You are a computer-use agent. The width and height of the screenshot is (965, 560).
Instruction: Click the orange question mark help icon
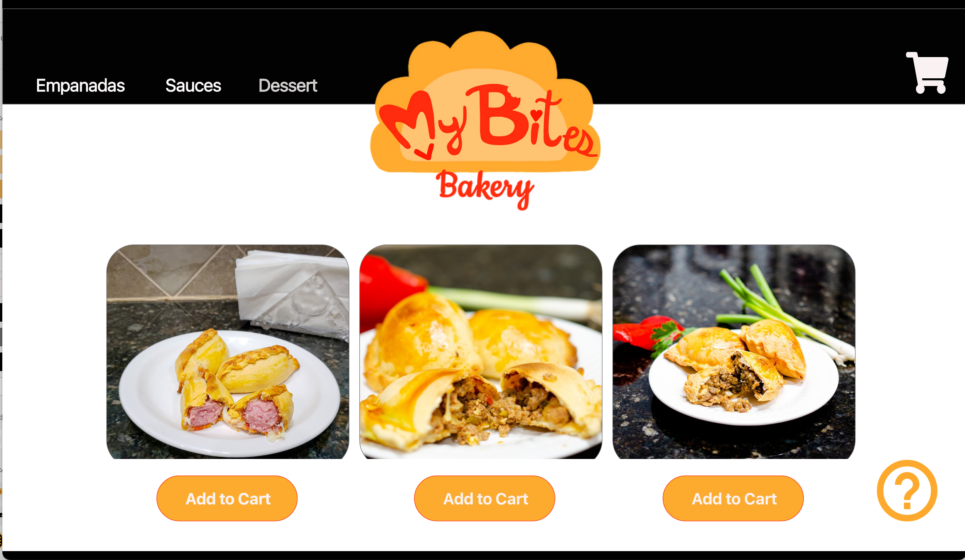coord(907,491)
